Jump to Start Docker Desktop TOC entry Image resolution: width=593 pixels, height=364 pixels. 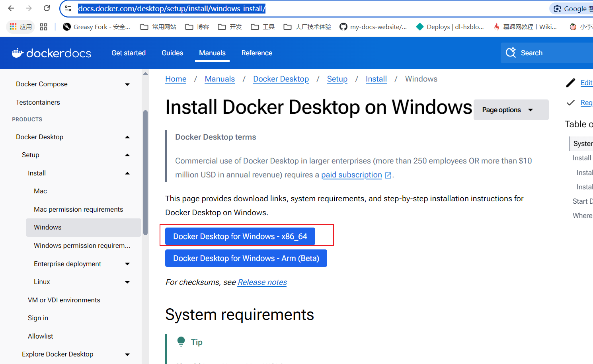pyautogui.click(x=583, y=201)
